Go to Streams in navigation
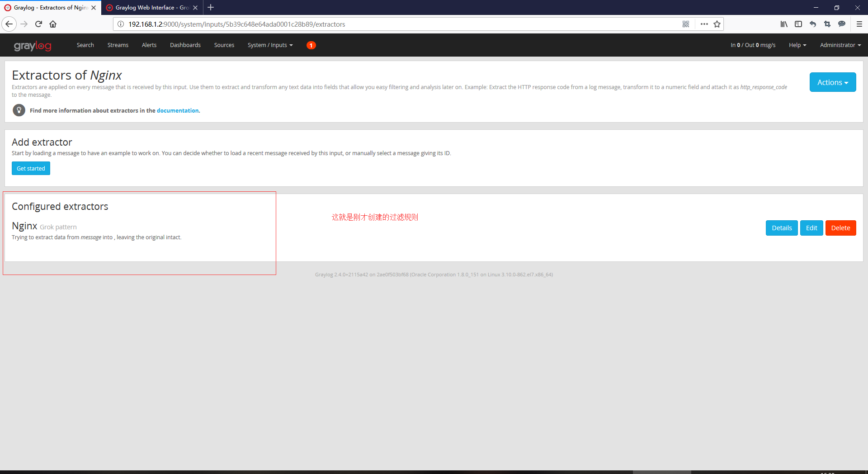The width and height of the screenshot is (868, 474). 118,45
